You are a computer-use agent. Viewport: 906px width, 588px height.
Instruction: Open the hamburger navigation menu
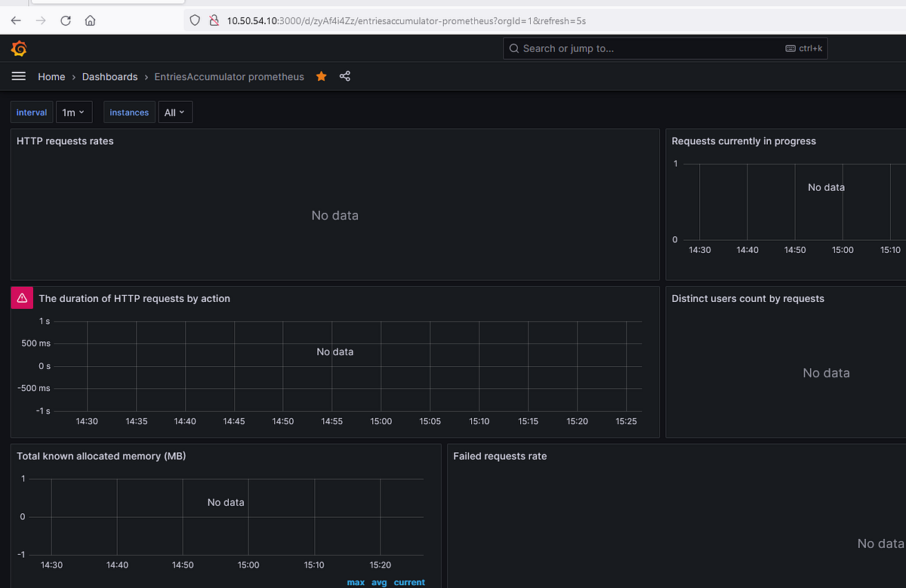point(18,76)
